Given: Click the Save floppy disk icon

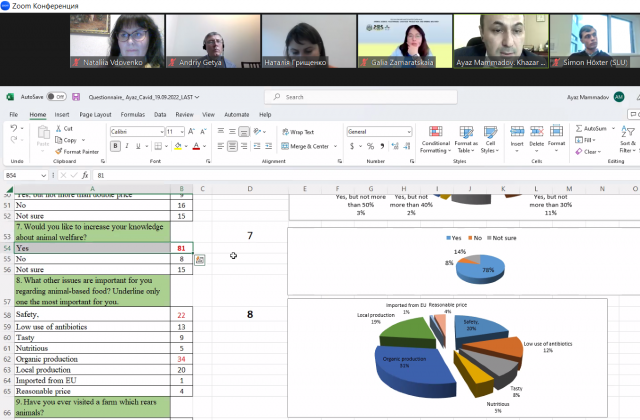Looking at the screenshot, I should tap(76, 97).
